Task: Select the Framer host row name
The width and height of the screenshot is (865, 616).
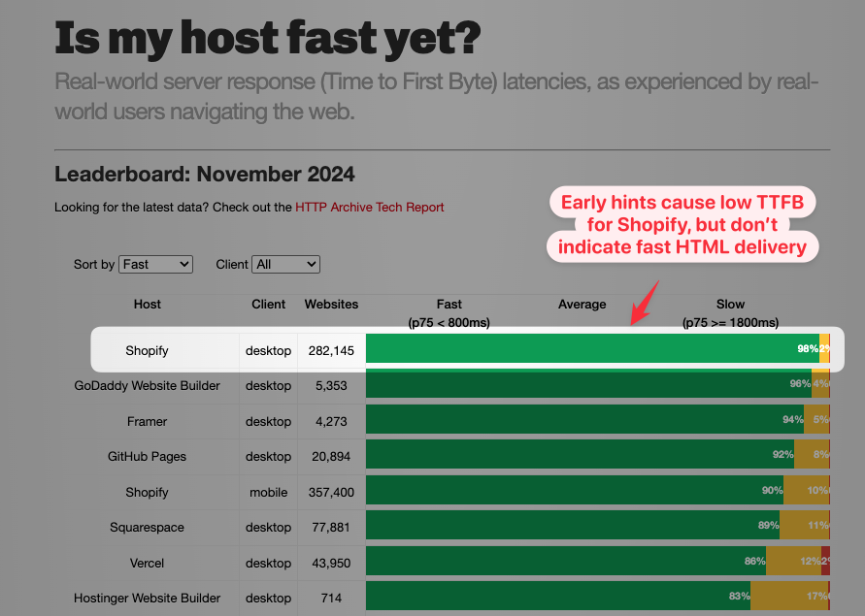Action: (x=148, y=421)
